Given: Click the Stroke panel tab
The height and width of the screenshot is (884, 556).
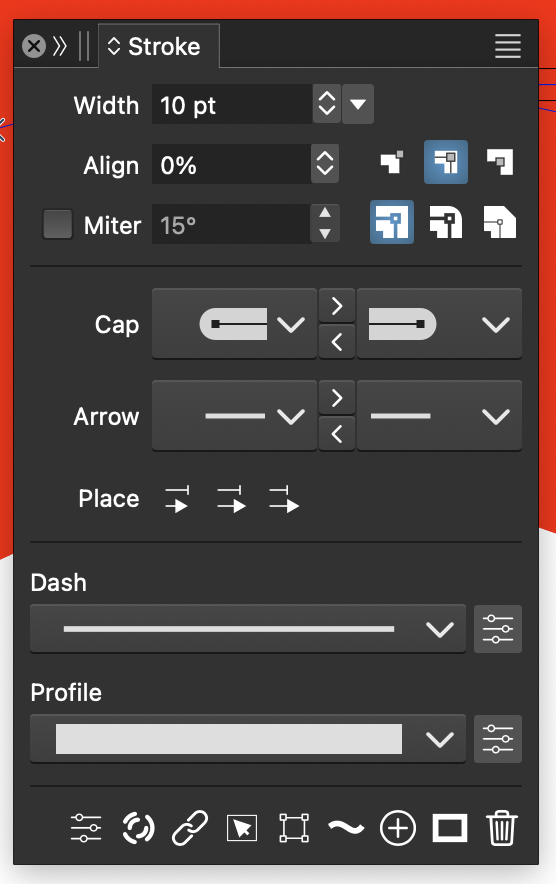Looking at the screenshot, I should click(159, 46).
